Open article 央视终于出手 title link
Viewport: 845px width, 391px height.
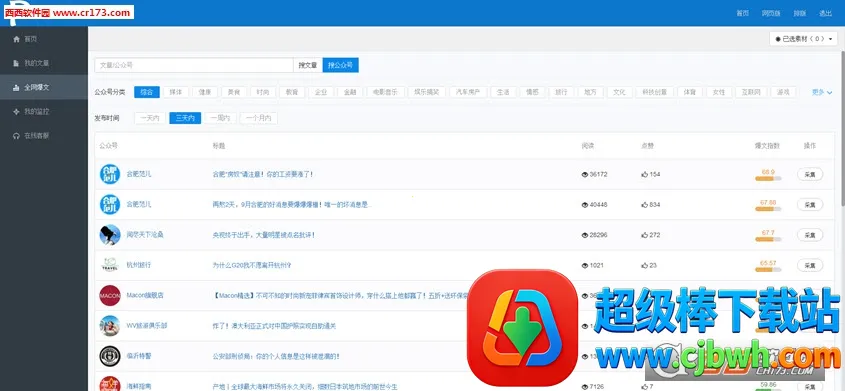coord(264,235)
